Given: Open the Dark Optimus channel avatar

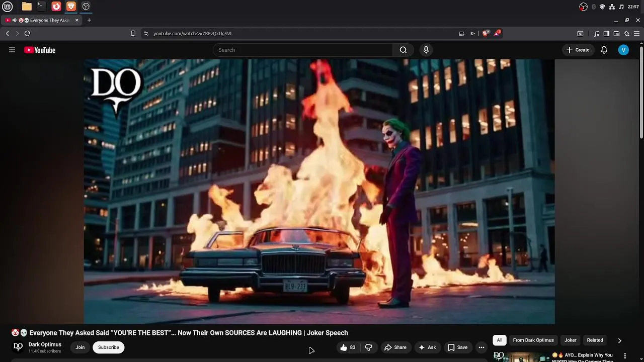Looking at the screenshot, I should tap(18, 347).
